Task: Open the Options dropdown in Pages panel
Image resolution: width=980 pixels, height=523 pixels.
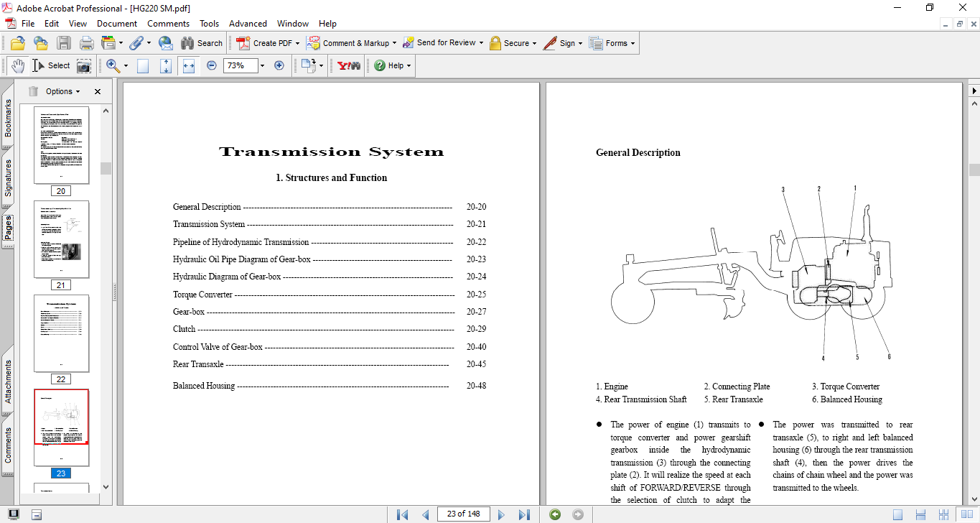Action: coord(62,91)
